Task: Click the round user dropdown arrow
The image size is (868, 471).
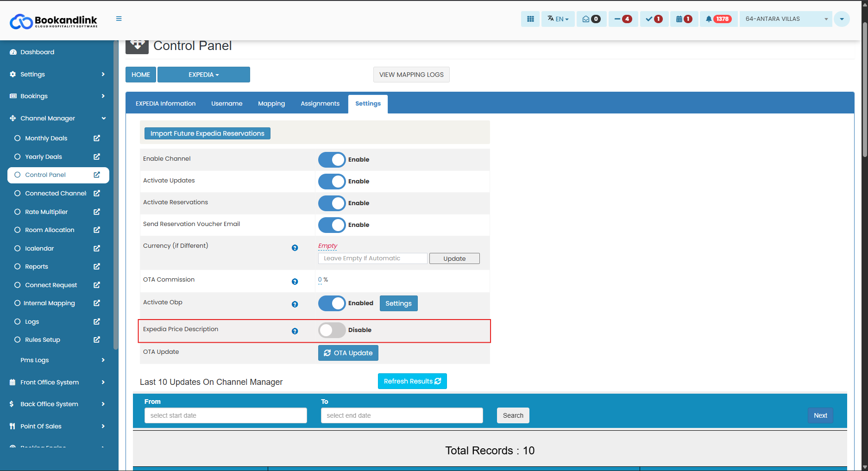Action: point(842,19)
